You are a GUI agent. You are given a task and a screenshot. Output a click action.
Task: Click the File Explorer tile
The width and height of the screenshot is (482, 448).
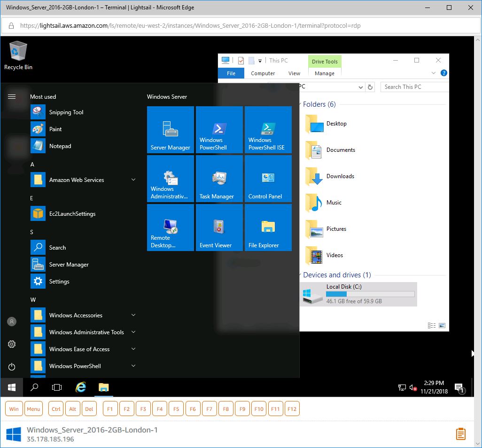click(x=268, y=228)
